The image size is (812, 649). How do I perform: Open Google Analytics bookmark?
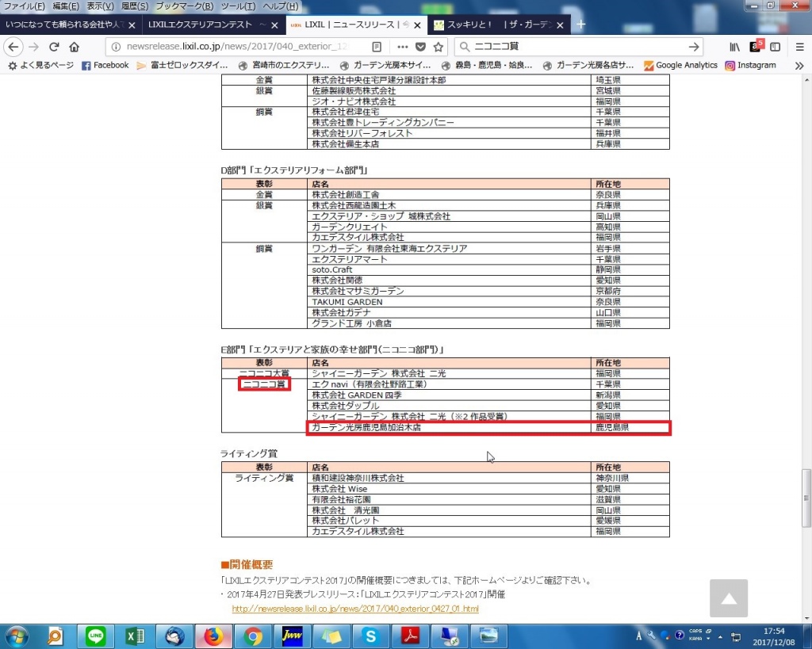680,65
